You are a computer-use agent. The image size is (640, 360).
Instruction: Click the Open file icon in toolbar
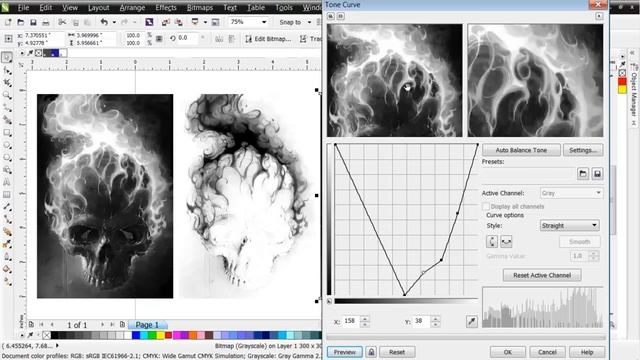[x=20, y=22]
